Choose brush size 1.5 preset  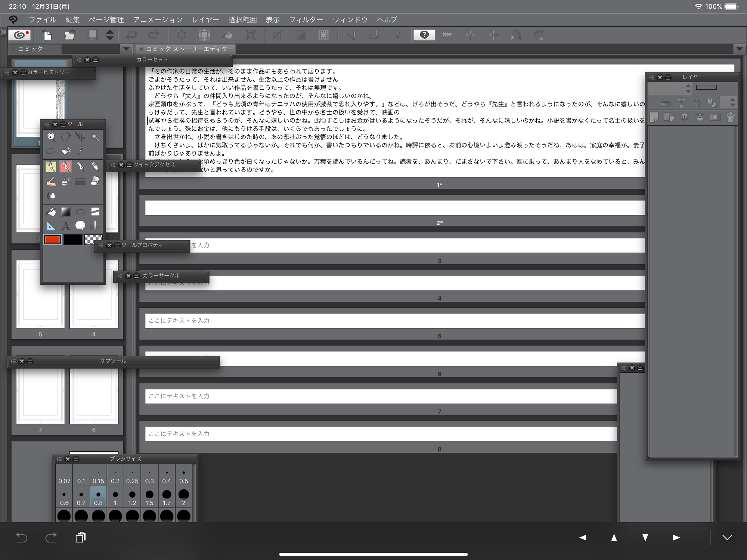149,497
